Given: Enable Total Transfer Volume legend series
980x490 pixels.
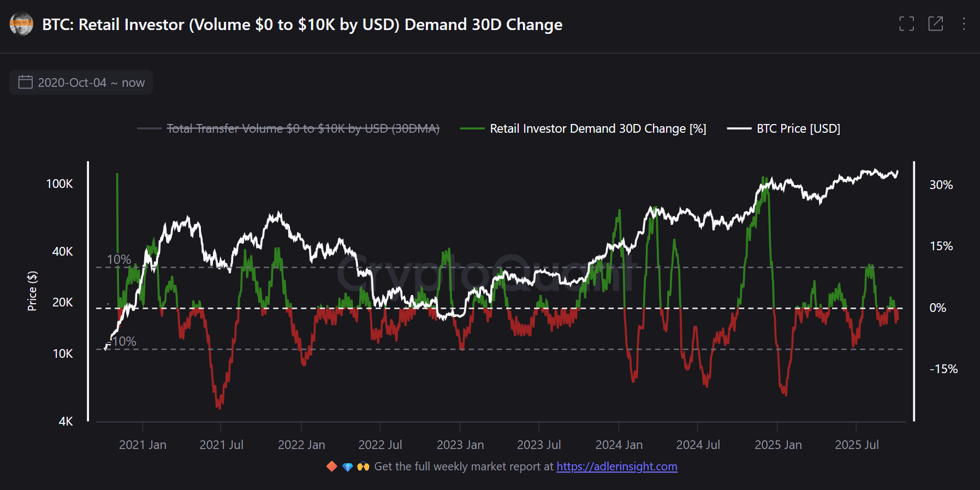Looking at the screenshot, I should tap(302, 128).
